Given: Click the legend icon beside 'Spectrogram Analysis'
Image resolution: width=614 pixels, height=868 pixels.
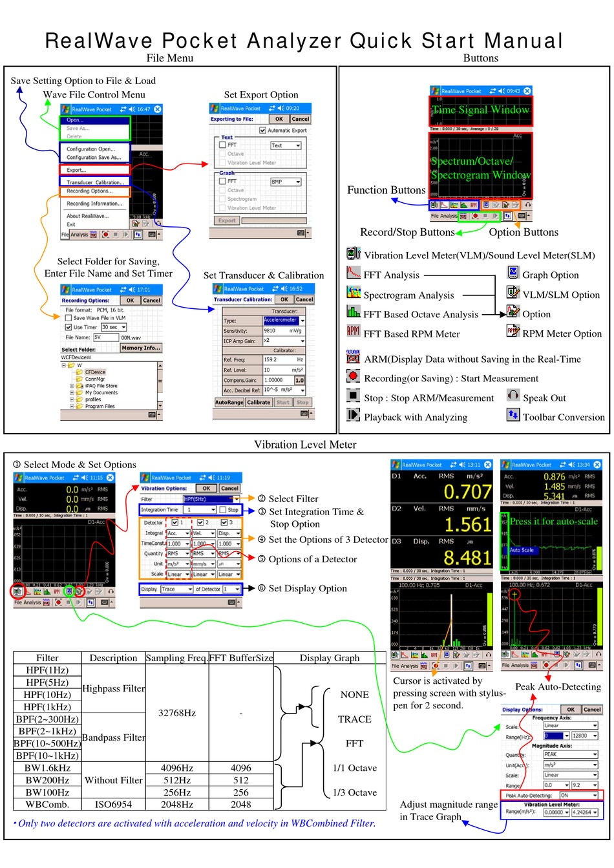Looking at the screenshot, I should pyautogui.click(x=354, y=292).
